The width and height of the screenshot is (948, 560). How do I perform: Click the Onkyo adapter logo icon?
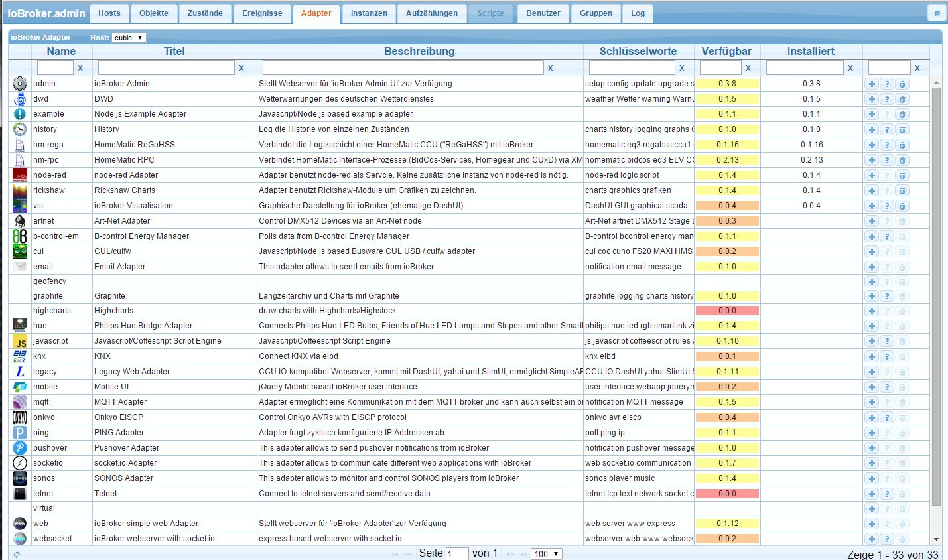tap(20, 417)
